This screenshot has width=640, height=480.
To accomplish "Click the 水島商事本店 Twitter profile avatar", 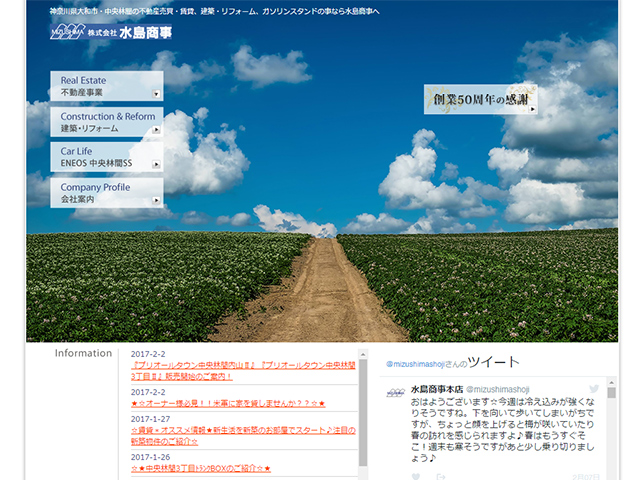I will tap(396, 392).
